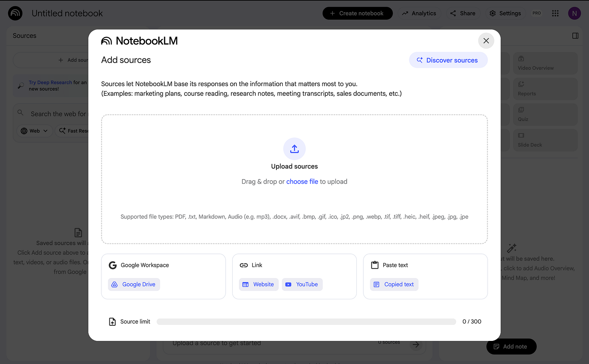The image size is (589, 364).
Task: Open Settings from top bar
Action: tap(505, 13)
